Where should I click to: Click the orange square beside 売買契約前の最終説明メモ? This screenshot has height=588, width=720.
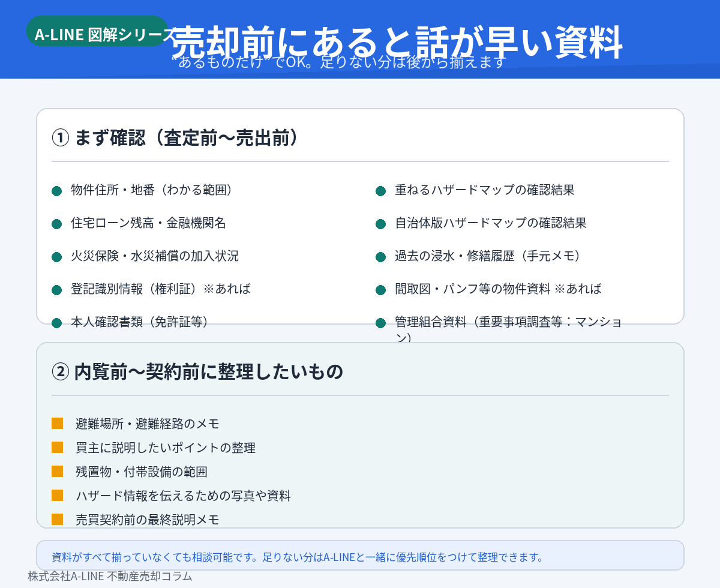58,520
